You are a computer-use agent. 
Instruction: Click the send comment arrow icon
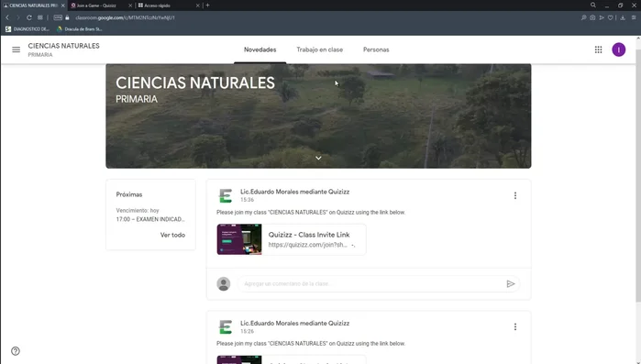510,284
